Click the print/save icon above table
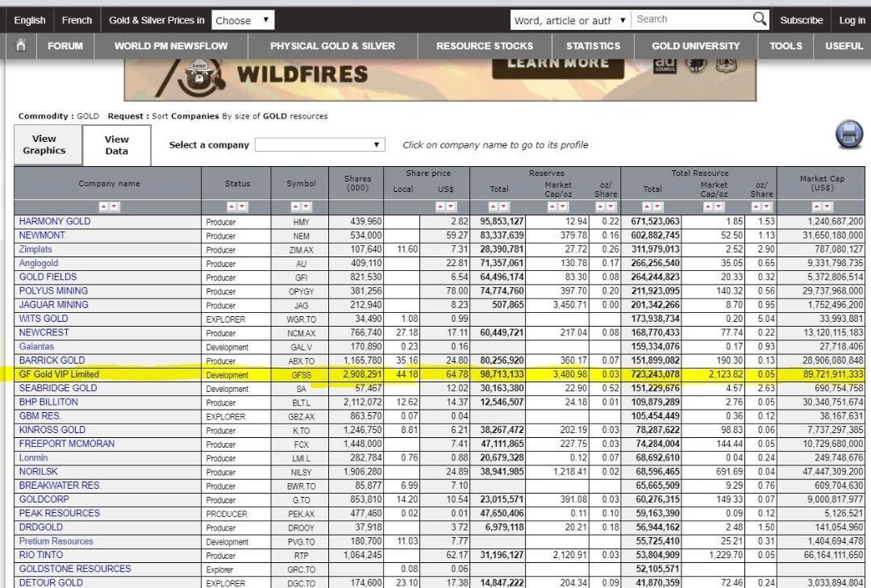Screen dimensions: 871x588 849,135
